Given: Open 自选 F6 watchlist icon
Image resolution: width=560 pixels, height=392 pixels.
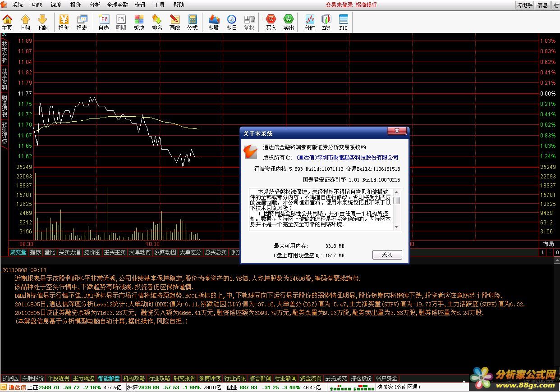Looking at the screenshot, I should tap(104, 23).
